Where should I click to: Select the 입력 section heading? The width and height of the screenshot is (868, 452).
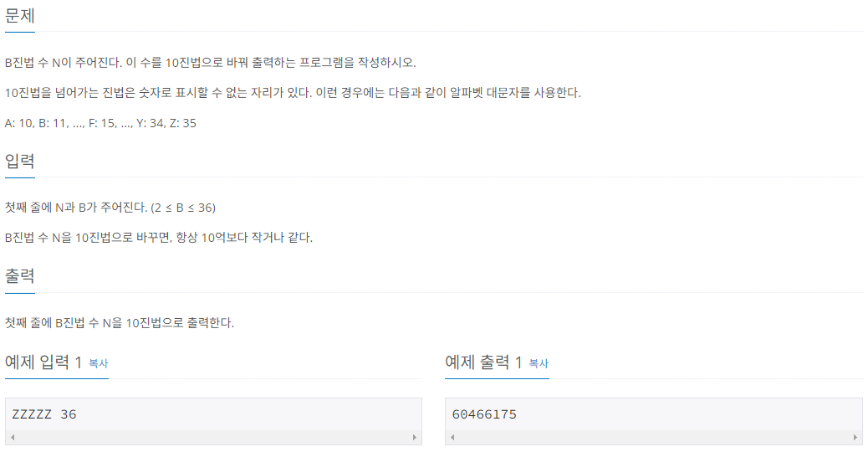pos(20,162)
